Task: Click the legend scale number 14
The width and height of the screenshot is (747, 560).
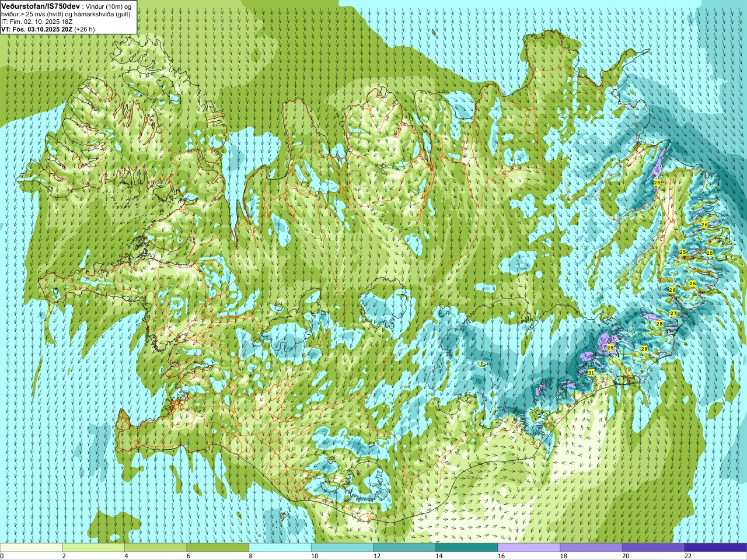Action: [x=439, y=556]
